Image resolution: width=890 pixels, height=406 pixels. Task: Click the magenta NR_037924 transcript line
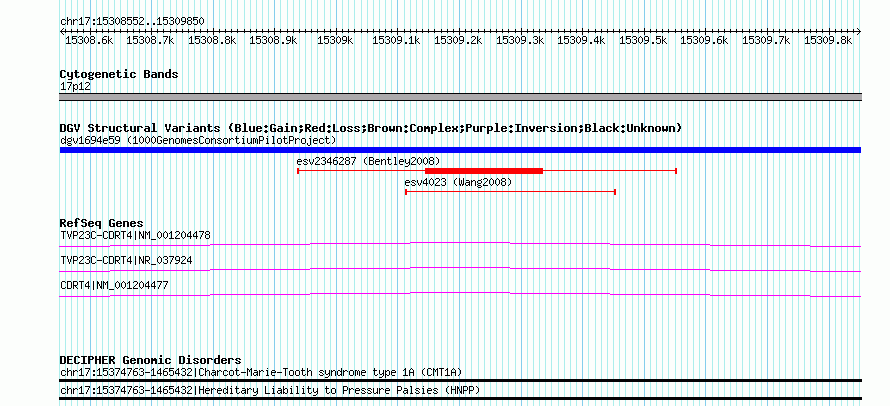point(460,269)
